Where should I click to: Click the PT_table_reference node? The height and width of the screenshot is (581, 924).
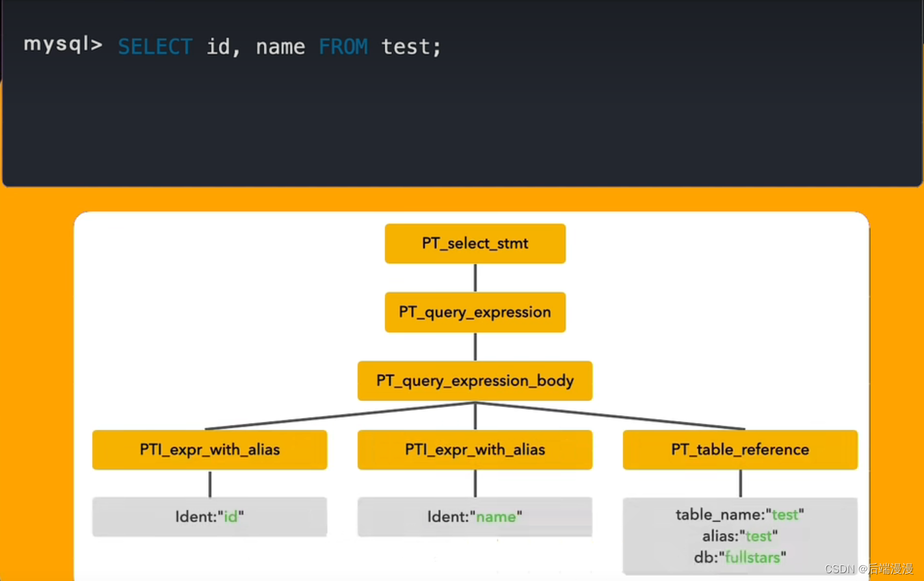coord(740,450)
